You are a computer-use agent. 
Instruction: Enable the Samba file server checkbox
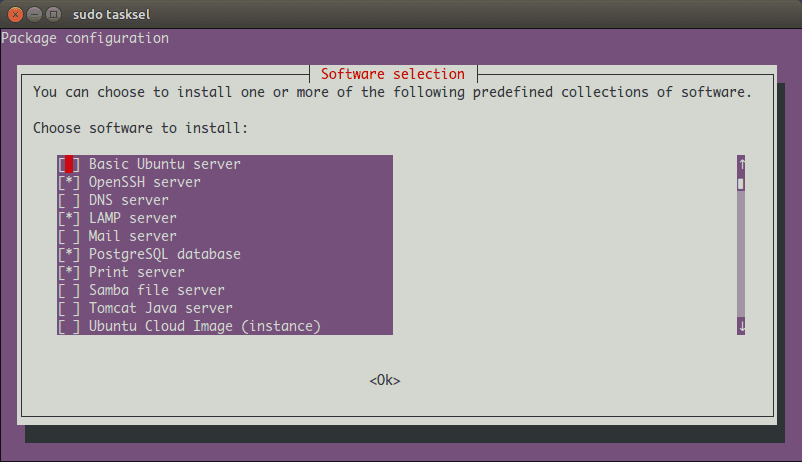pos(69,290)
